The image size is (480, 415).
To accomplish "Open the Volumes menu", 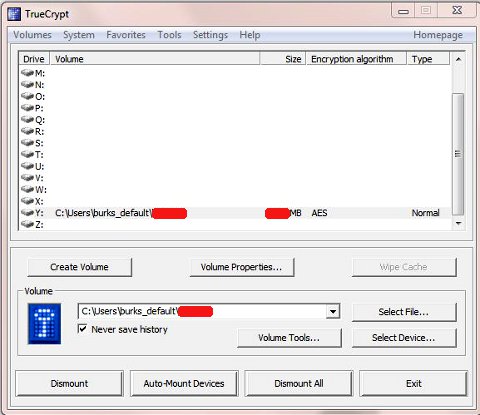I will 32,35.
